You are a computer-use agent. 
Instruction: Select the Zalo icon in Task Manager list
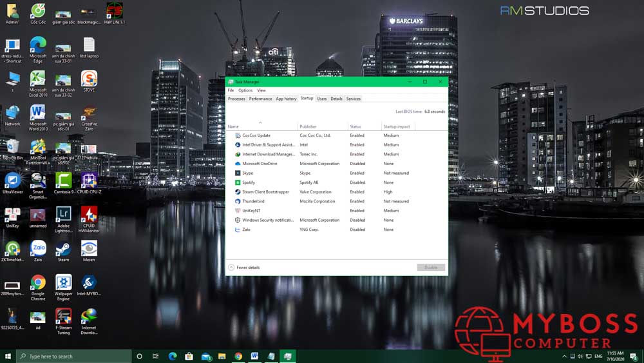tap(238, 230)
